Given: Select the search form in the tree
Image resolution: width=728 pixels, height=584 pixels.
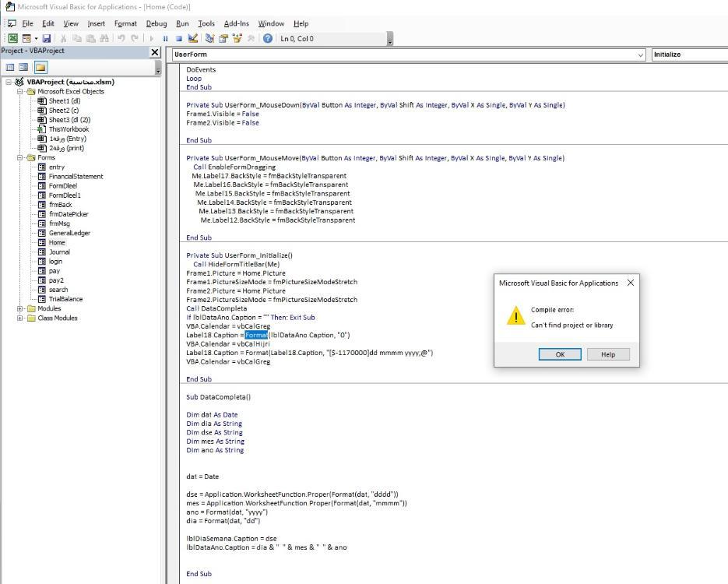Looking at the screenshot, I should click(x=58, y=290).
